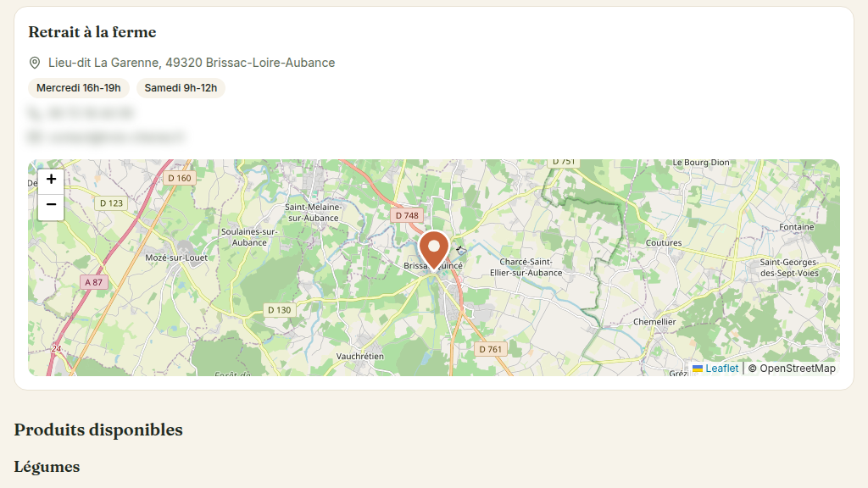The height and width of the screenshot is (488, 868).
Task: Click Mozé-sur-Louet town on the map
Action: pyautogui.click(x=176, y=258)
